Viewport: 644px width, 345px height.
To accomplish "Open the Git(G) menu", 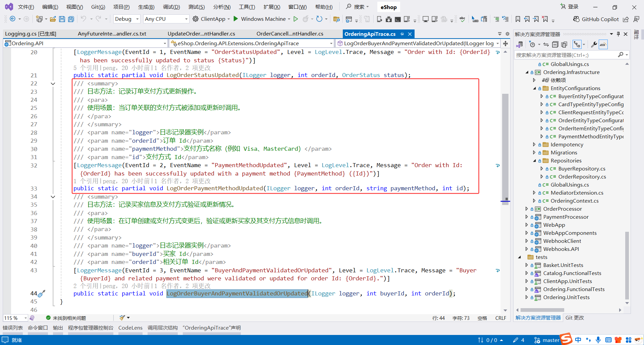I will click(98, 7).
